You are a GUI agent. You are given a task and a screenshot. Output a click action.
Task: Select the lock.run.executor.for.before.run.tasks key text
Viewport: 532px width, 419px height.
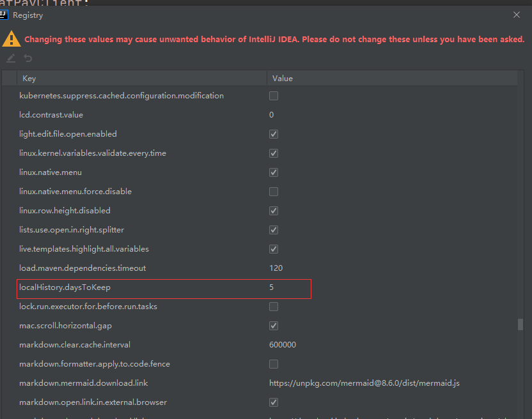click(x=88, y=307)
